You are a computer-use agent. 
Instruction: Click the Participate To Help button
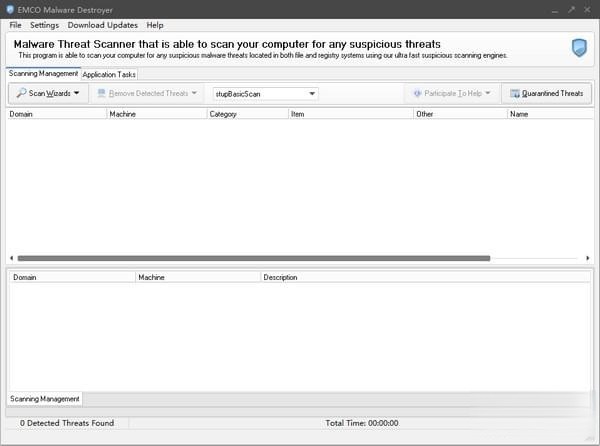(452, 93)
